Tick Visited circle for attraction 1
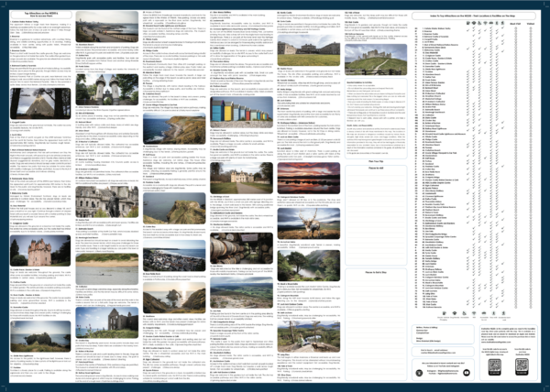 pyautogui.click(x=531, y=28)
